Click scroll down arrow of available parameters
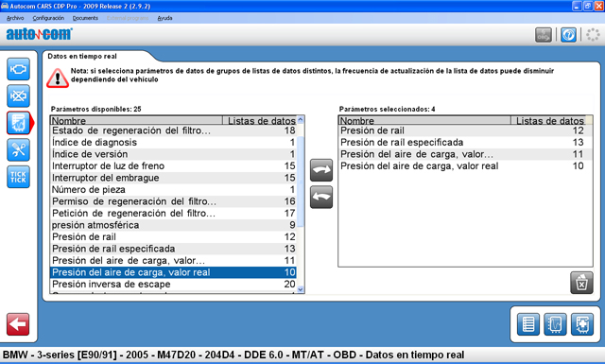605x364 pixels. click(x=301, y=289)
